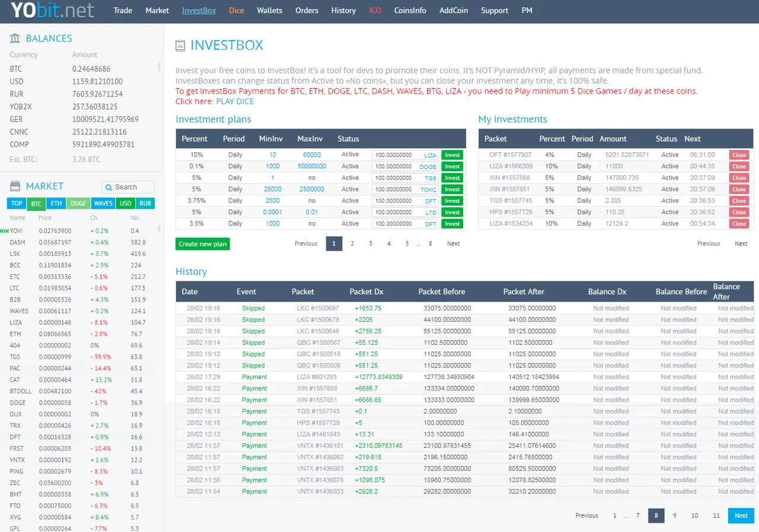The height and width of the screenshot is (532, 759).
Task: Invest in the LIZA 10% plan
Action: click(x=452, y=155)
